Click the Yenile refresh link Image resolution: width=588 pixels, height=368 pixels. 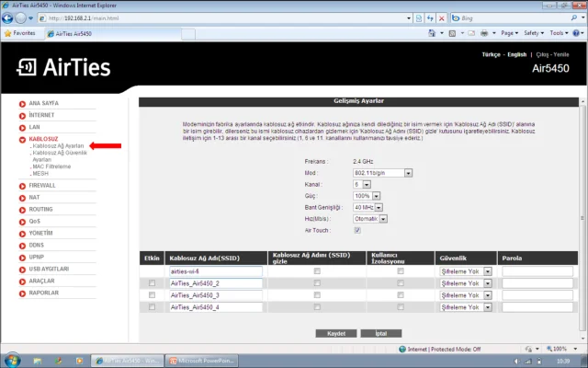point(561,54)
